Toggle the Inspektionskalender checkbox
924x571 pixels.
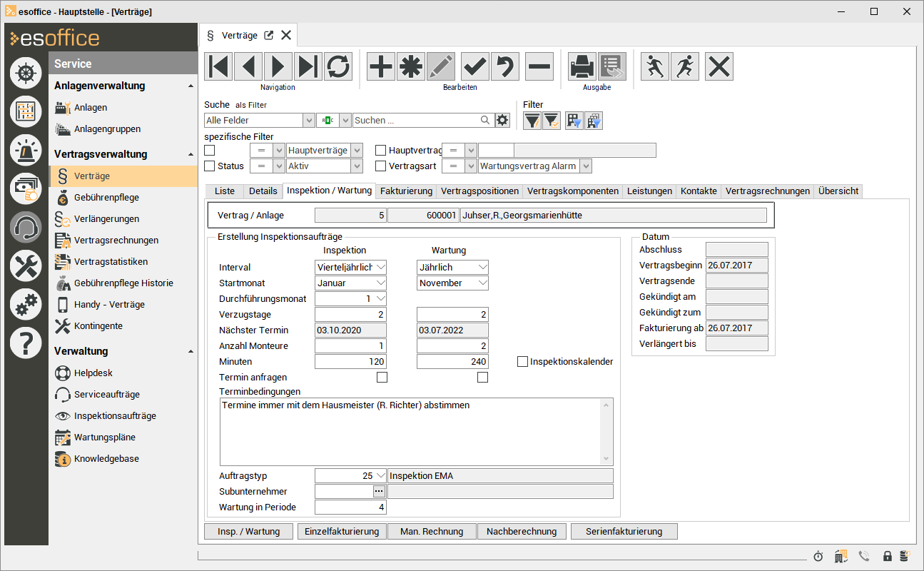(523, 362)
